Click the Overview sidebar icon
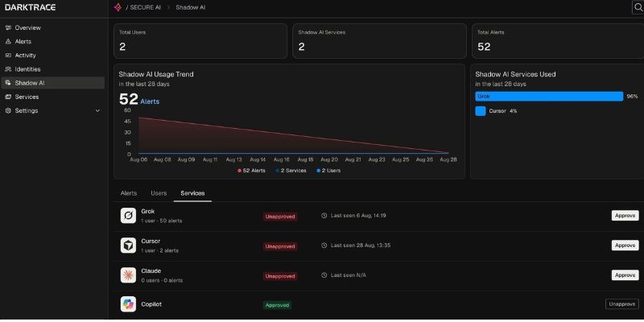 pos(8,28)
